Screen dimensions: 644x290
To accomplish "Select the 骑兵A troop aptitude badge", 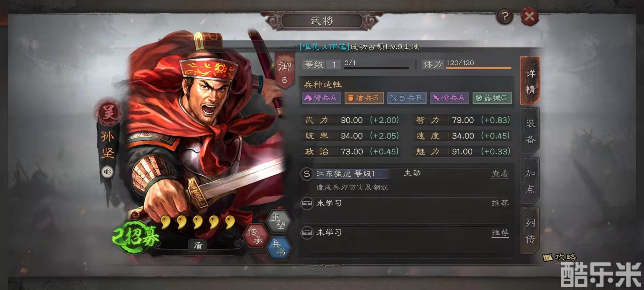I will [x=321, y=98].
